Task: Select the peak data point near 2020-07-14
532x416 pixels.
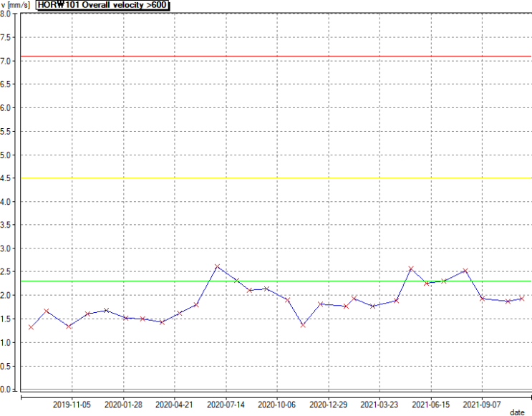Action: click(x=217, y=266)
